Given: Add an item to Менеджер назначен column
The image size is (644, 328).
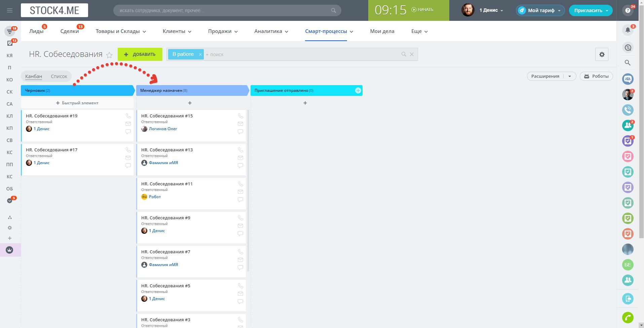Looking at the screenshot, I should 190,103.
